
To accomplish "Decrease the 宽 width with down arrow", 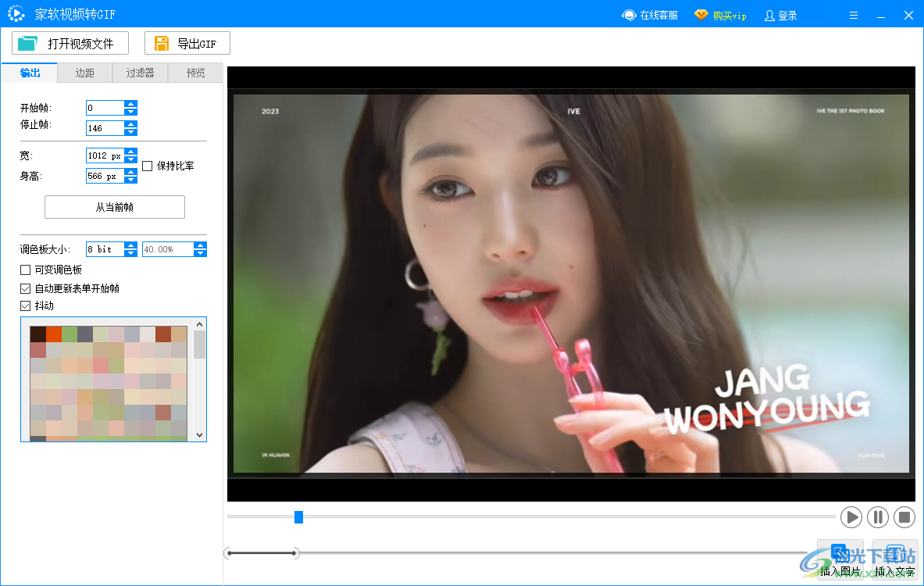I will click(x=130, y=159).
